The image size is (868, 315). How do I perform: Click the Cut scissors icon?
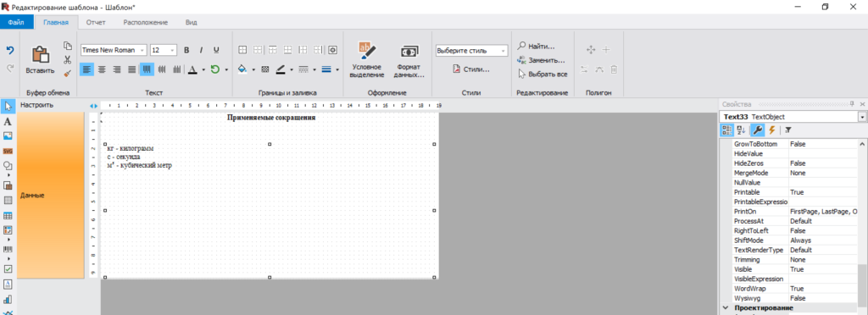68,59
